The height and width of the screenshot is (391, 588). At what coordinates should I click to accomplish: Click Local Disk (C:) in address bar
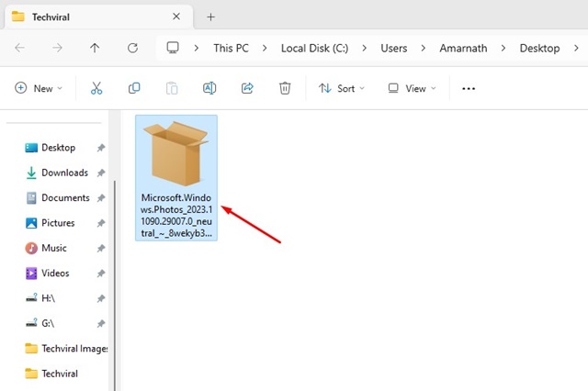(320, 48)
